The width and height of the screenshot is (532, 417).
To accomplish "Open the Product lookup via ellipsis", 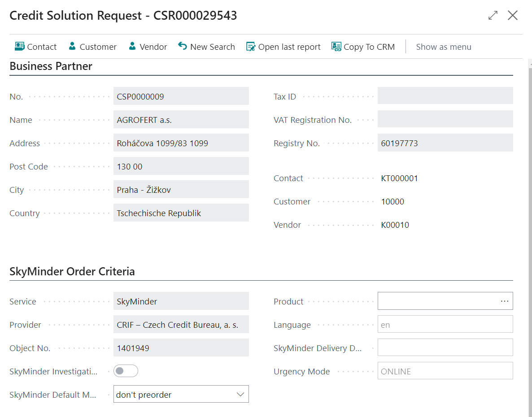I will tap(504, 301).
